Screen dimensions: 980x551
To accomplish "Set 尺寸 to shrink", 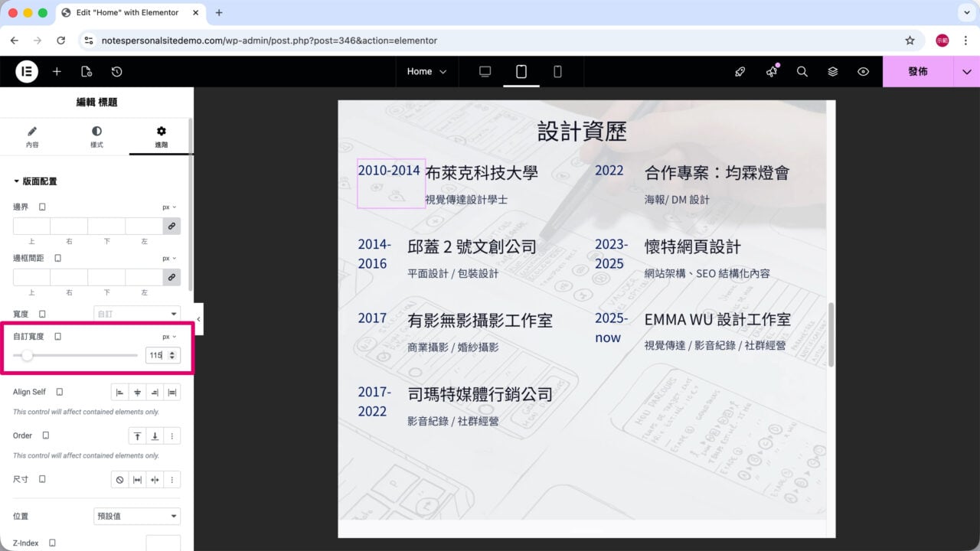I will 155,480.
